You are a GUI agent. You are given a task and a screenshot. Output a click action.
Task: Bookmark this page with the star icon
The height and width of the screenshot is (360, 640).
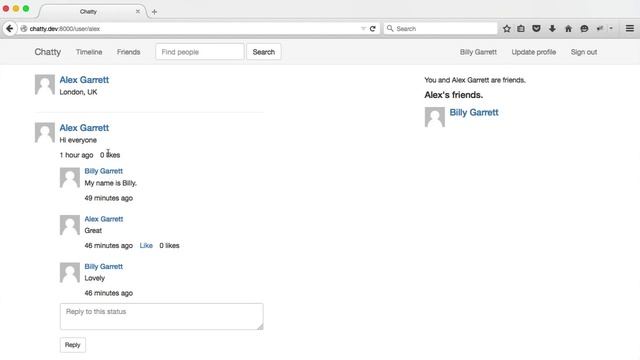click(507, 29)
